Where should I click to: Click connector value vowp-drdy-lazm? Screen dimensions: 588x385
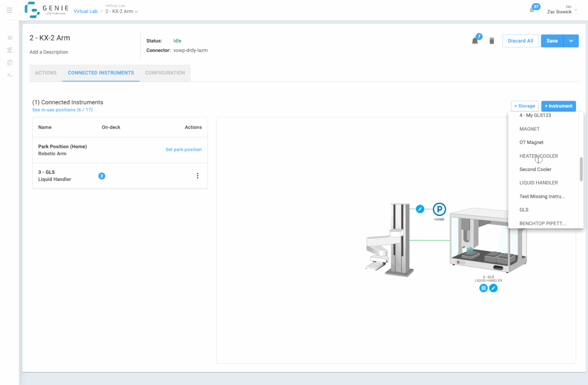(x=190, y=50)
